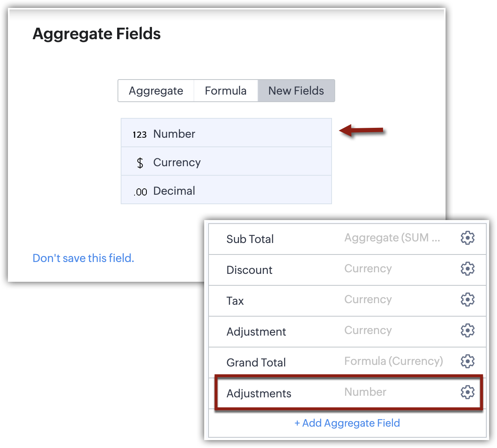497x448 pixels.
Task: Select the Sub Total field label
Action: pyautogui.click(x=250, y=239)
